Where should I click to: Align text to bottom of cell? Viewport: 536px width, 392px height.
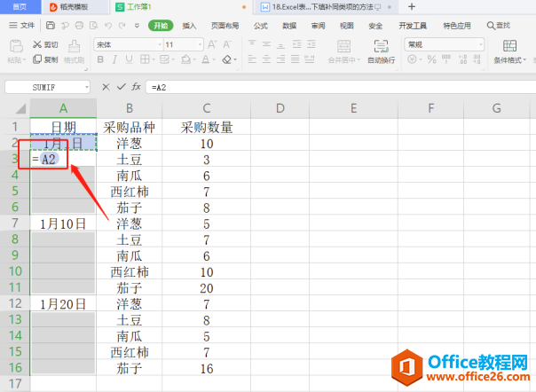click(x=280, y=44)
